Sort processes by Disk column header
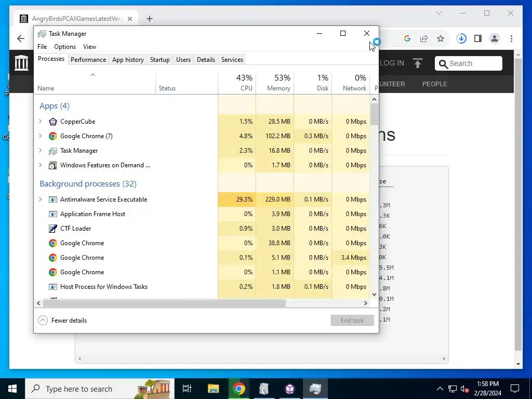This screenshot has height=399, width=532. tap(313, 83)
